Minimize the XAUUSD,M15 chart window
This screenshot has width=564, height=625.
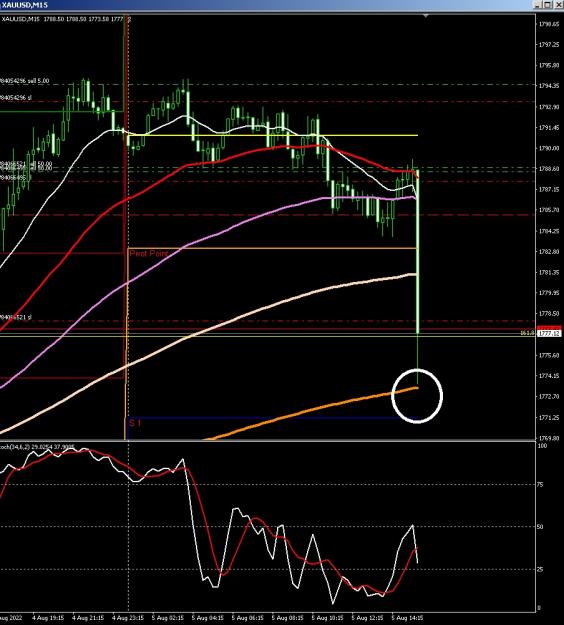538,5
